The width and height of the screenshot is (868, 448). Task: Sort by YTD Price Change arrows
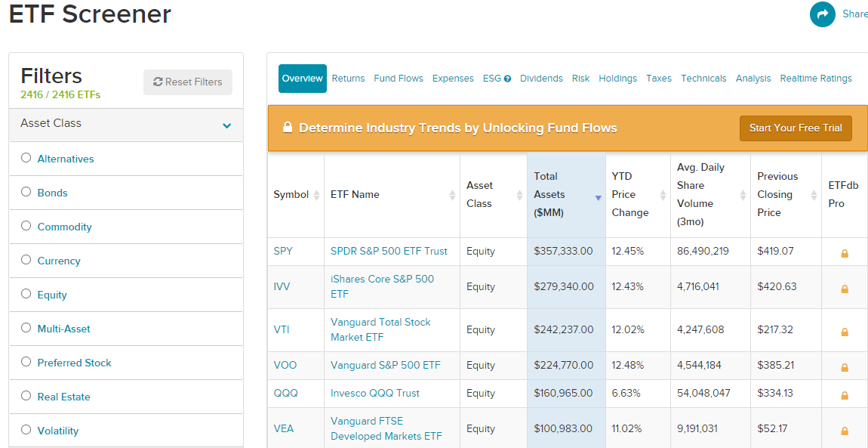663,195
